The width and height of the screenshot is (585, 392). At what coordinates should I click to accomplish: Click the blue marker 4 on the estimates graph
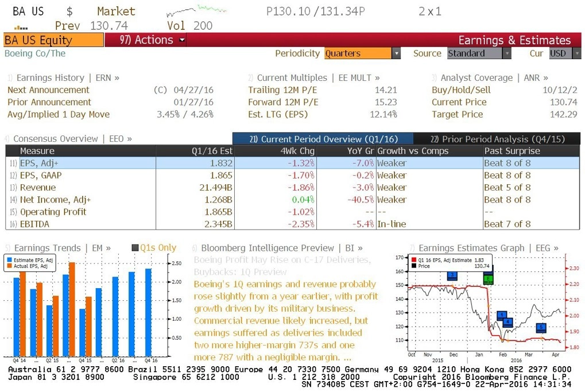pyautogui.click(x=507, y=322)
